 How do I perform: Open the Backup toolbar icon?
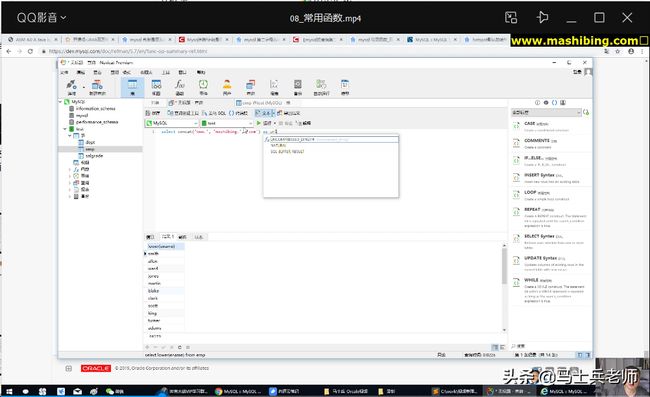click(298, 87)
